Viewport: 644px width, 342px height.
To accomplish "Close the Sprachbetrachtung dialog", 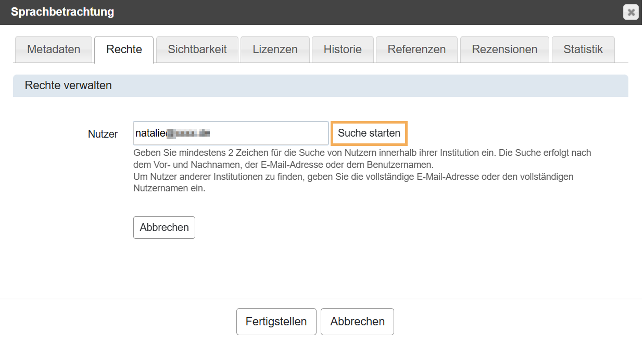I will (x=630, y=11).
